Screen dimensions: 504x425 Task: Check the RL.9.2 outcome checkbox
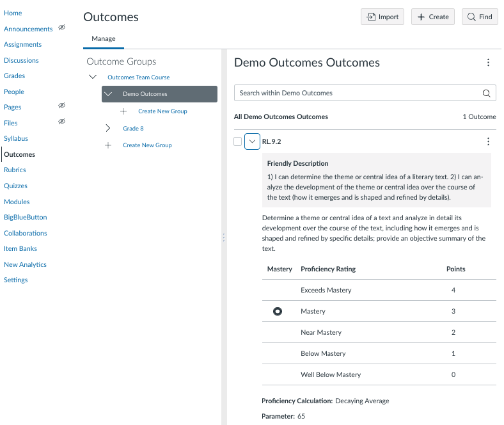[238, 141]
